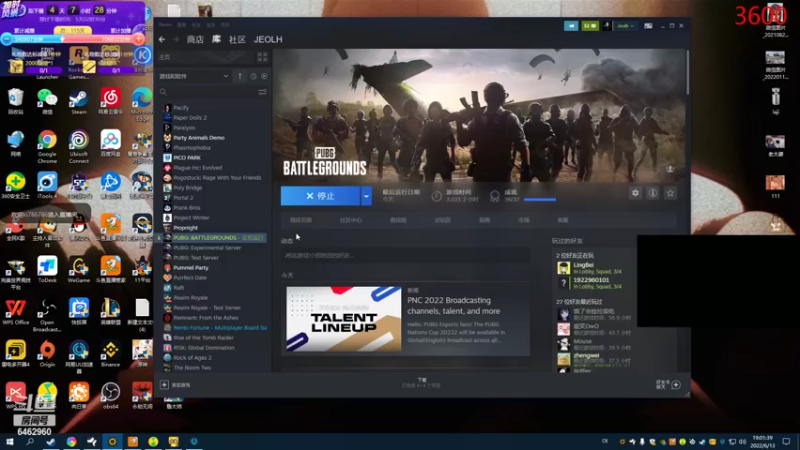
Task: Select Plague Inc: Evolved entry
Action: (197, 167)
